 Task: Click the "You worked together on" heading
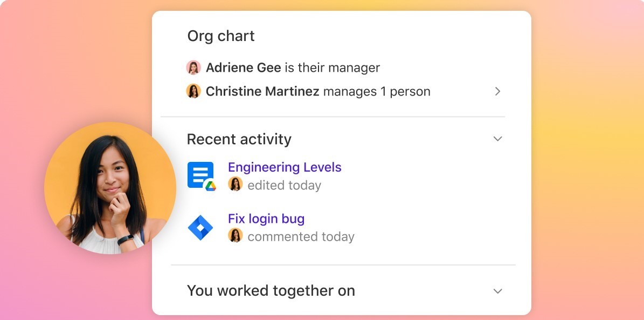coord(271,291)
